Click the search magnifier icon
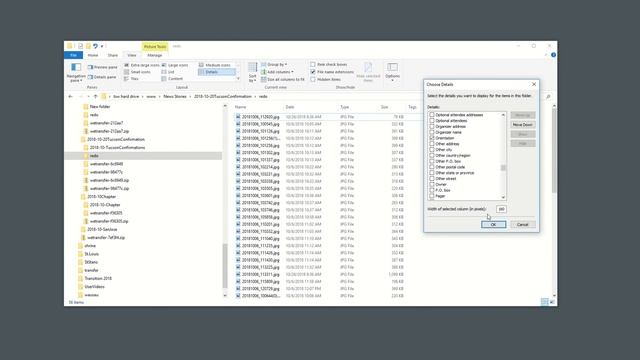 pos(548,97)
